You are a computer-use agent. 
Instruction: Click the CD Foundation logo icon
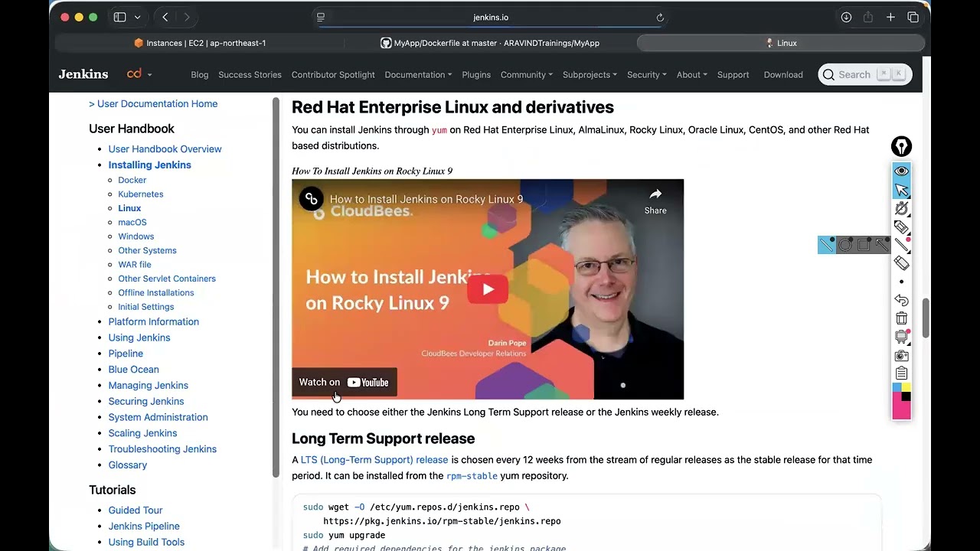(x=134, y=74)
